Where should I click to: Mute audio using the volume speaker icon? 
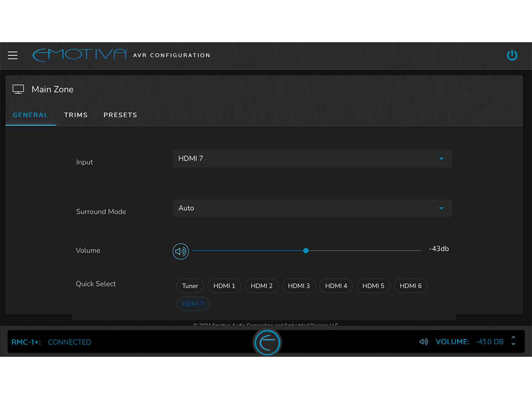(x=181, y=251)
